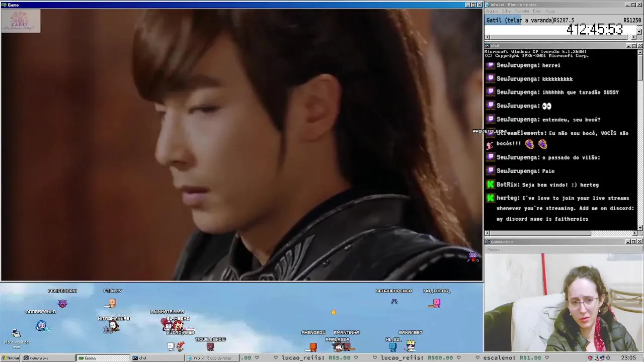
Task: Minimize the camera.exe window
Action: pyautogui.click(x=628, y=242)
